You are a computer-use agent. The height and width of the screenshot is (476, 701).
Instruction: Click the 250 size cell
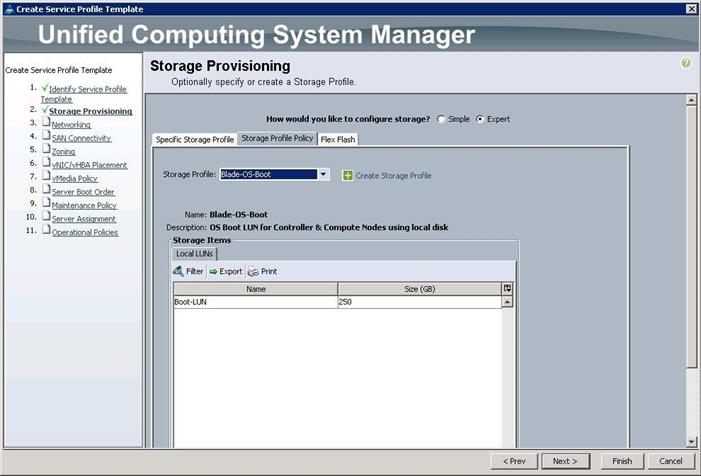click(419, 302)
